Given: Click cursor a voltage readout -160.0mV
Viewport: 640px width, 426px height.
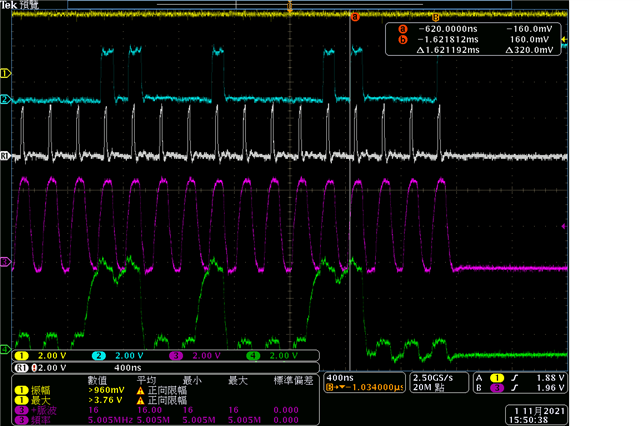Looking at the screenshot, I should [x=529, y=29].
